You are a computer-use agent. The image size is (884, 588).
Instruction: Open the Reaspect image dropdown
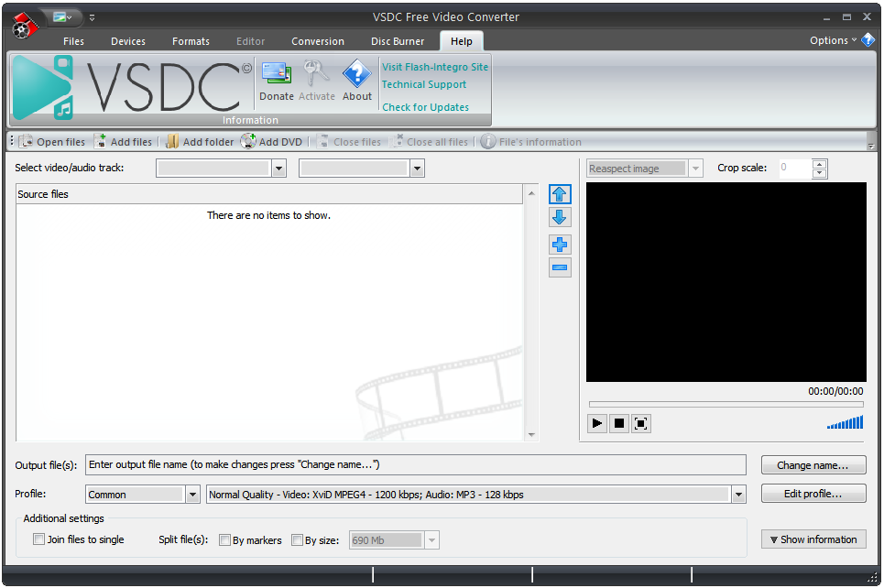(695, 168)
